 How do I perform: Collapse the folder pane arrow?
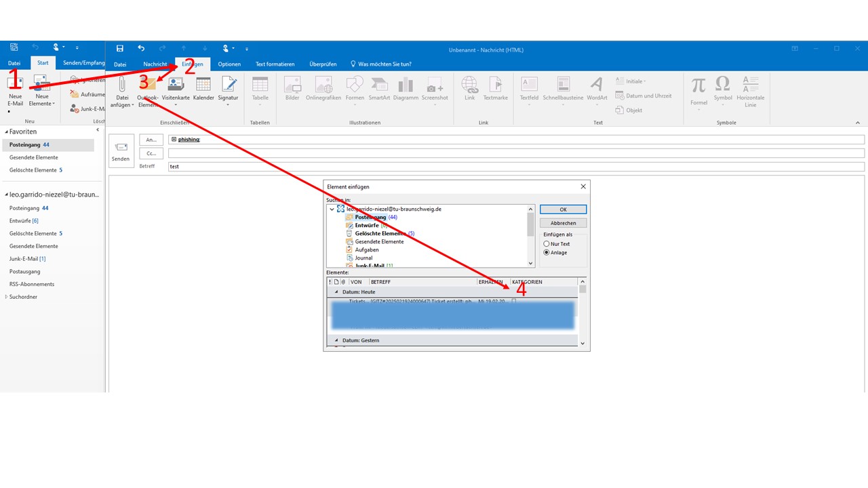coord(98,129)
